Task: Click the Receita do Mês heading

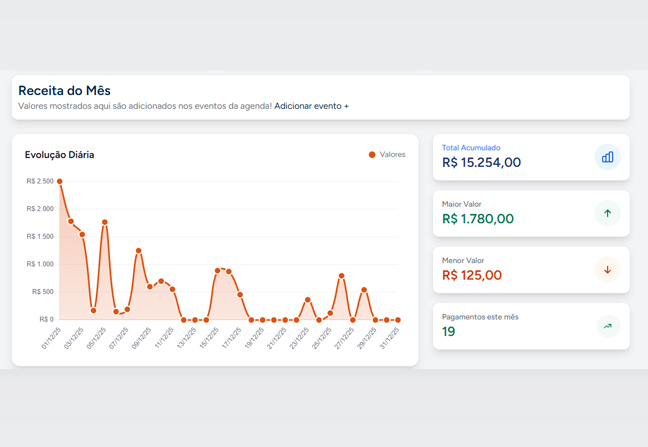Action: (64, 90)
